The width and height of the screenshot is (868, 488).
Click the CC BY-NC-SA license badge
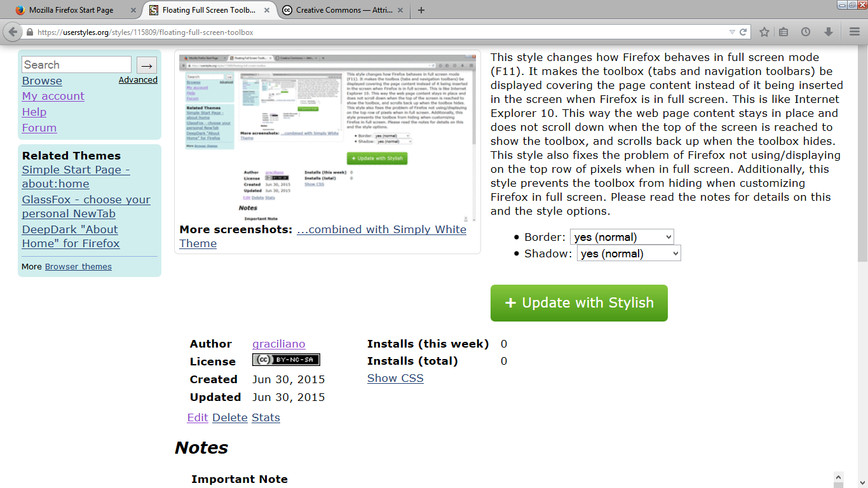(286, 360)
